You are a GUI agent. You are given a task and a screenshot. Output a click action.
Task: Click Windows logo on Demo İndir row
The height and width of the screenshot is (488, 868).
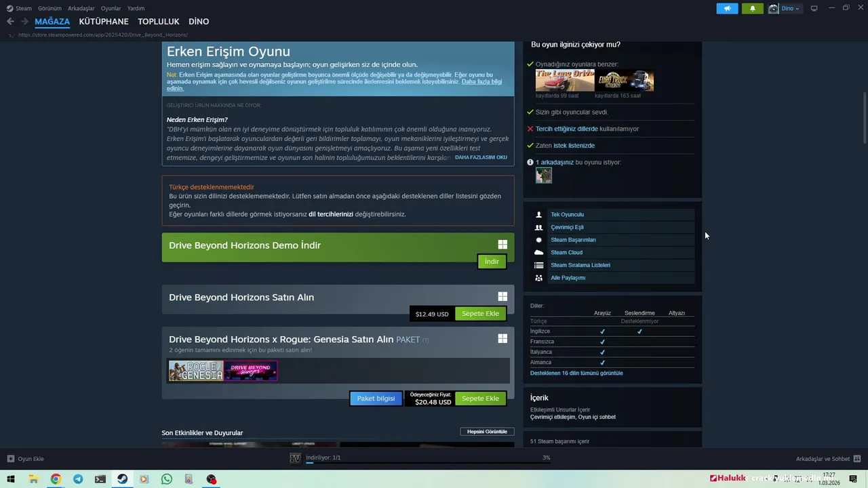tap(502, 245)
